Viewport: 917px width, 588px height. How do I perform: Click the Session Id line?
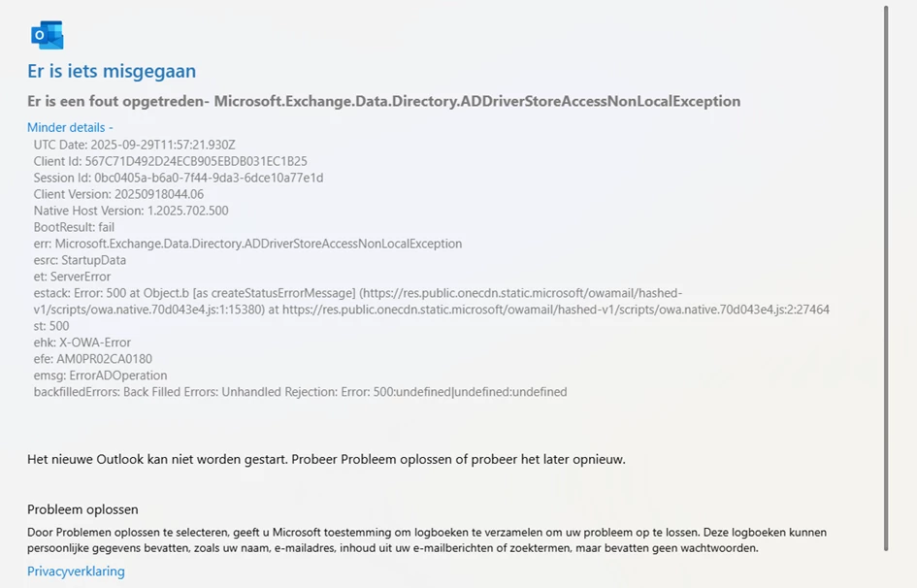coord(178,178)
